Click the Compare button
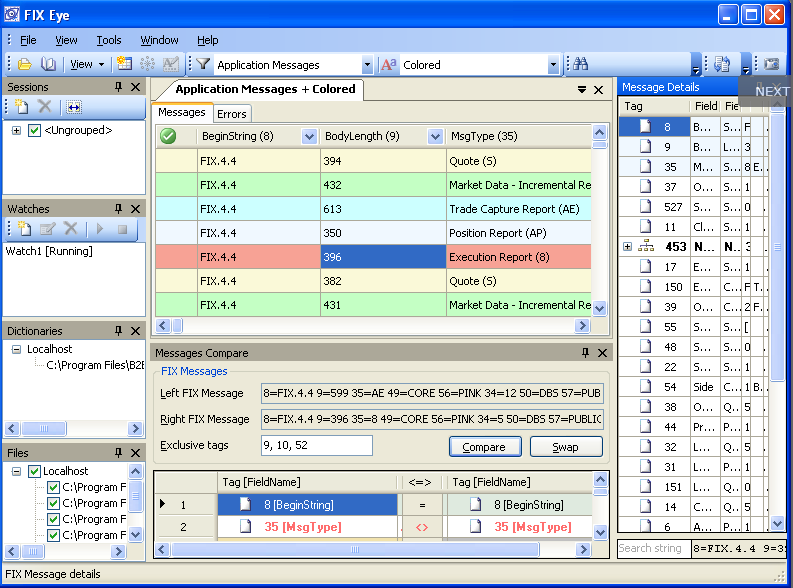Screen dimensions: 793x588 (x=485, y=447)
